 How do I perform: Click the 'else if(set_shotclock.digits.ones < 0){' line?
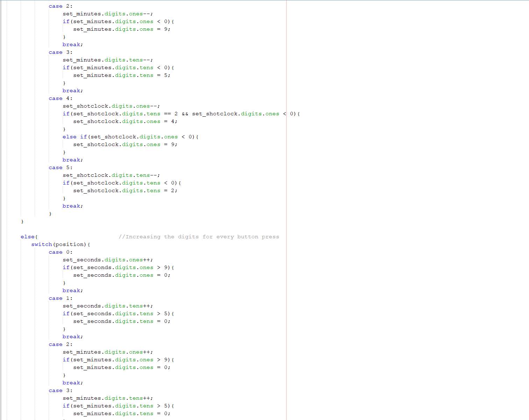pyautogui.click(x=130, y=137)
